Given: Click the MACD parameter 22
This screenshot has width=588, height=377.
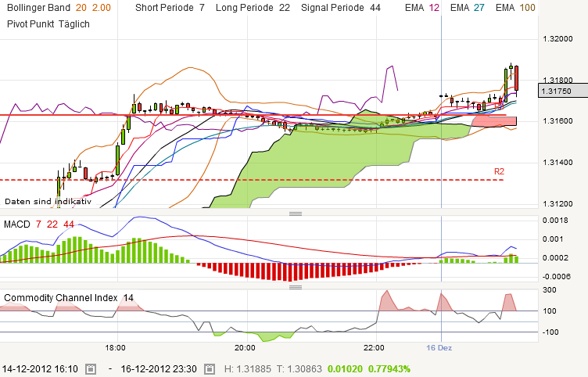Looking at the screenshot, I should click(x=52, y=224).
